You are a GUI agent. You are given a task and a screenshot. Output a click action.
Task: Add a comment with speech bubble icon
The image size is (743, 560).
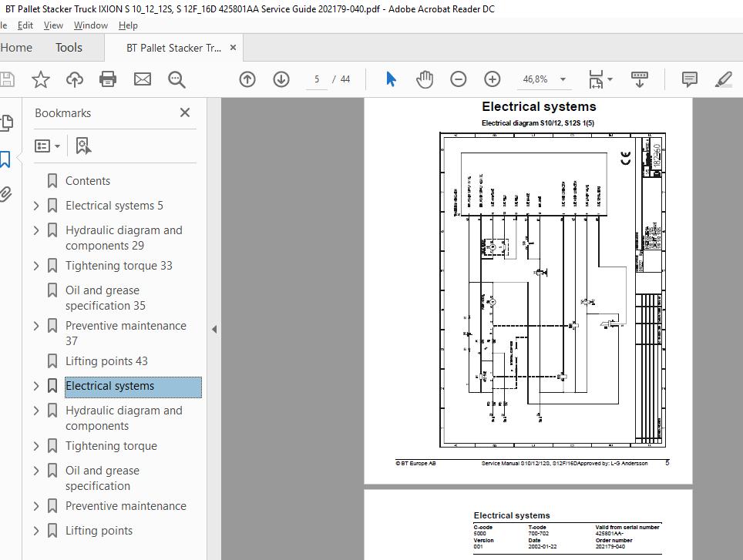click(689, 79)
